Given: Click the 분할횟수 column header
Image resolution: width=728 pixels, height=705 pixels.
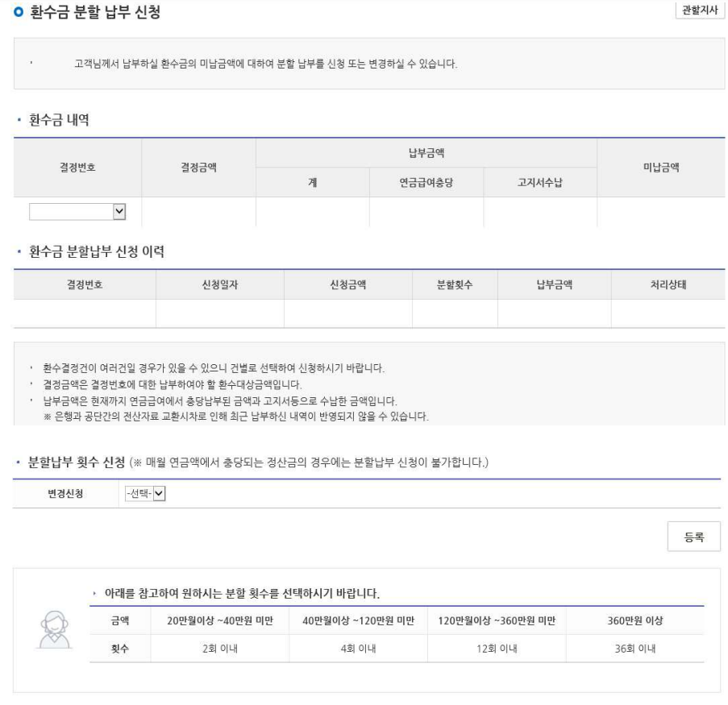Looking at the screenshot, I should (454, 284).
